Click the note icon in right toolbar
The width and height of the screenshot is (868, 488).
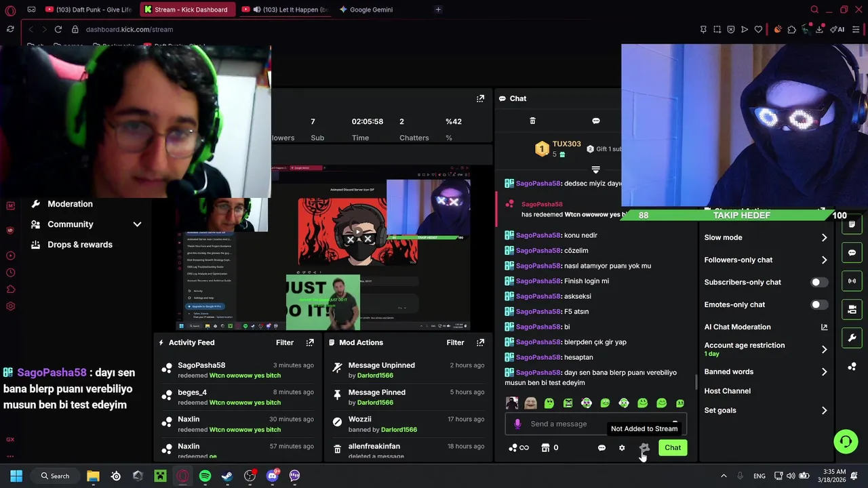point(852,224)
